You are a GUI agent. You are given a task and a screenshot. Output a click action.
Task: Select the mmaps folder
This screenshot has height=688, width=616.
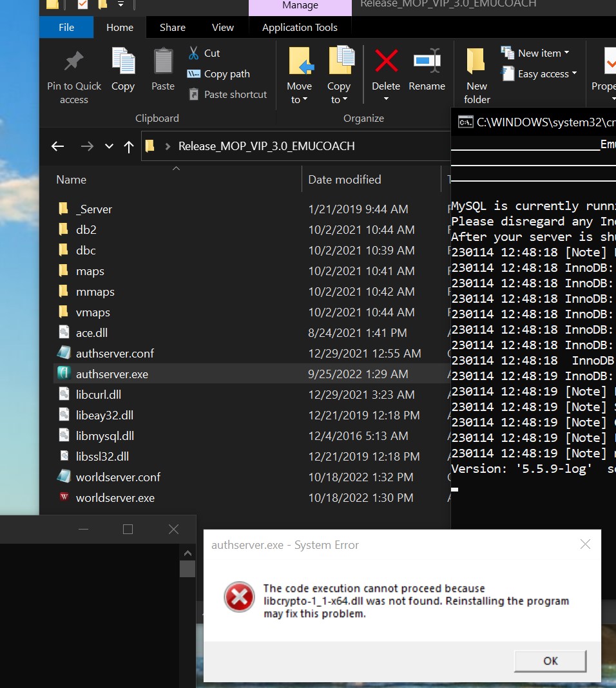95,291
